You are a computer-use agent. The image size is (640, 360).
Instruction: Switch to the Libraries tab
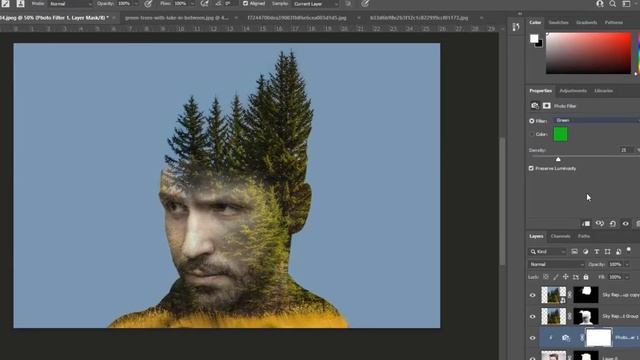(604, 91)
